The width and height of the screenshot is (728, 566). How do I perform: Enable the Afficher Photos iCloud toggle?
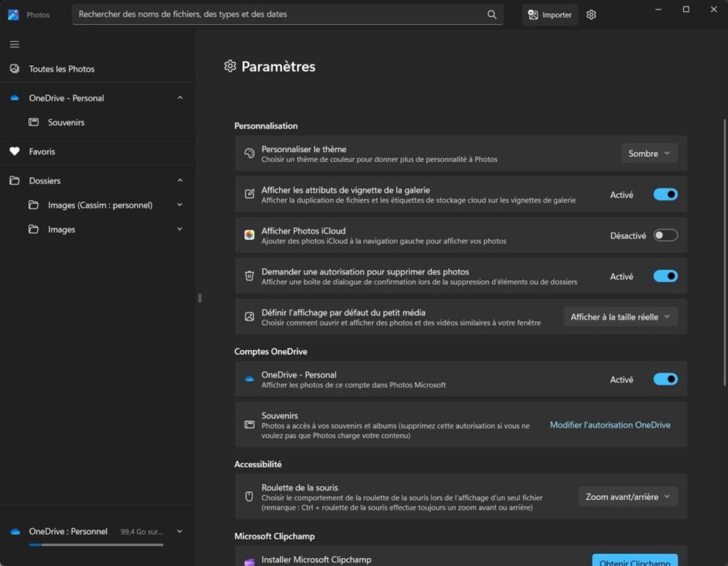[665, 235]
